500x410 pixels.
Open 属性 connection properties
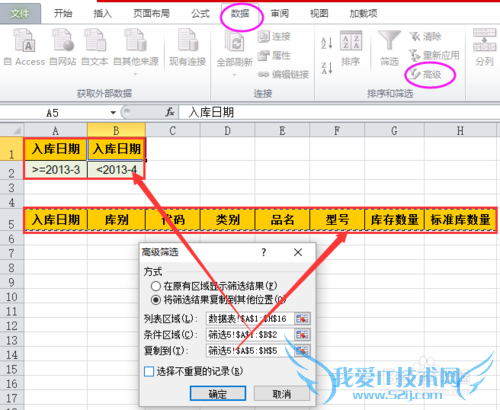[x=274, y=55]
